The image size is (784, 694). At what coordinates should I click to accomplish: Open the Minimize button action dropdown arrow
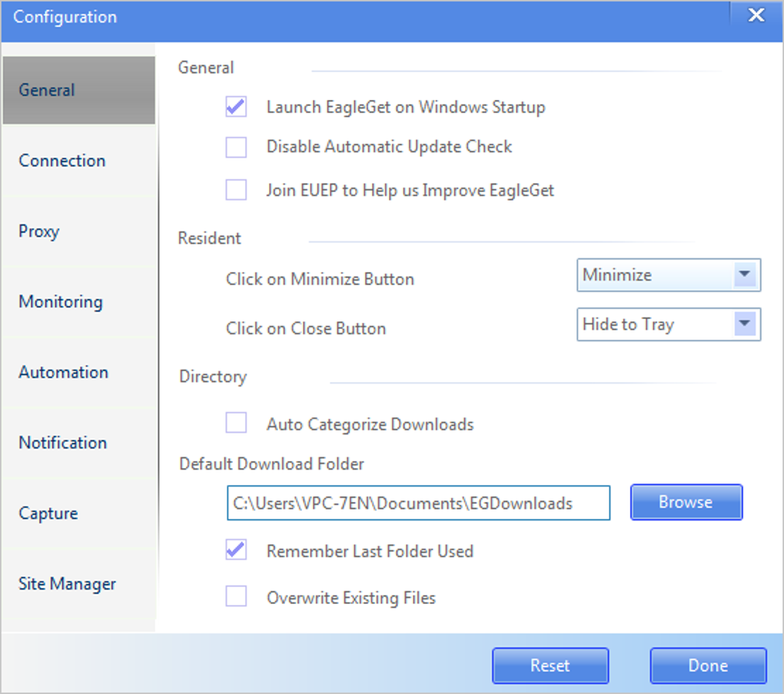pos(745,274)
